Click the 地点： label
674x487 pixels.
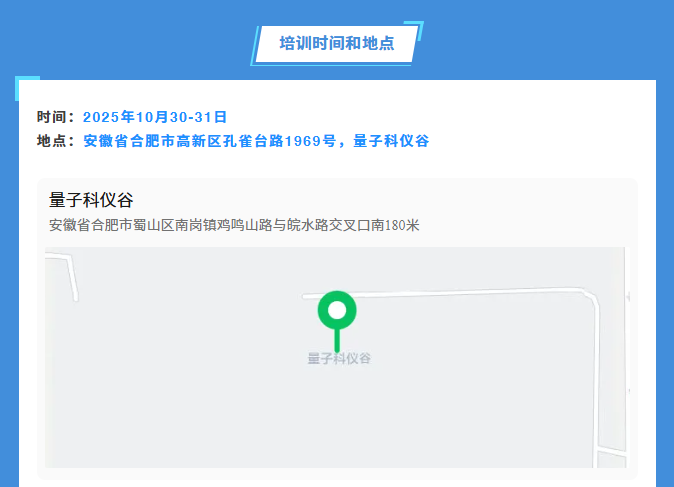click(57, 141)
